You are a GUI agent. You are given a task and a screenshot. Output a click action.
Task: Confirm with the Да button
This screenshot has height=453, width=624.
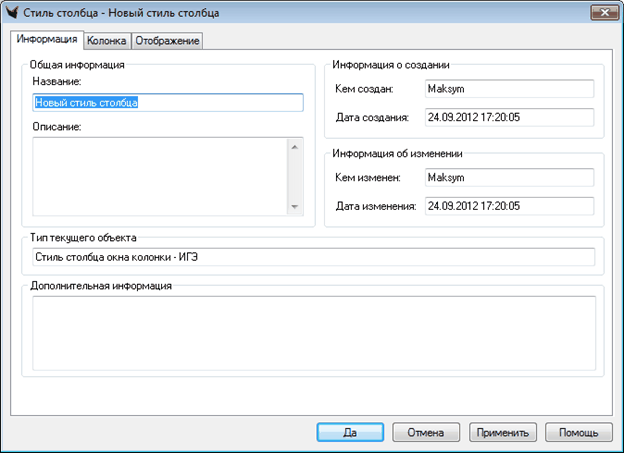(x=350, y=432)
